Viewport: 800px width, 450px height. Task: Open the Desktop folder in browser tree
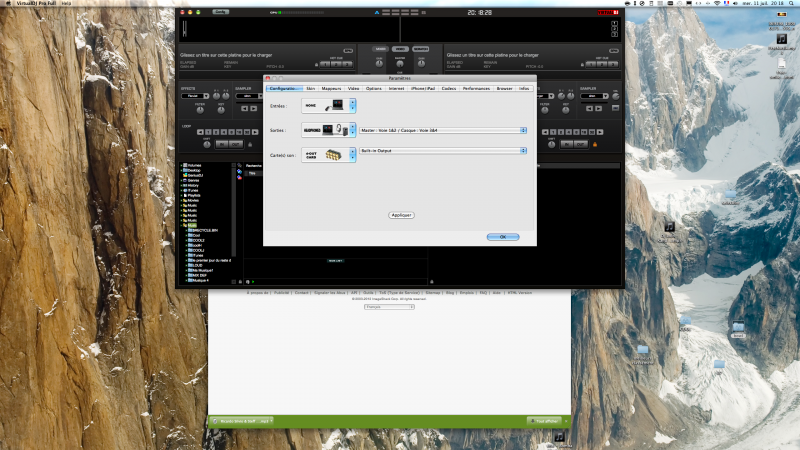tap(194, 169)
